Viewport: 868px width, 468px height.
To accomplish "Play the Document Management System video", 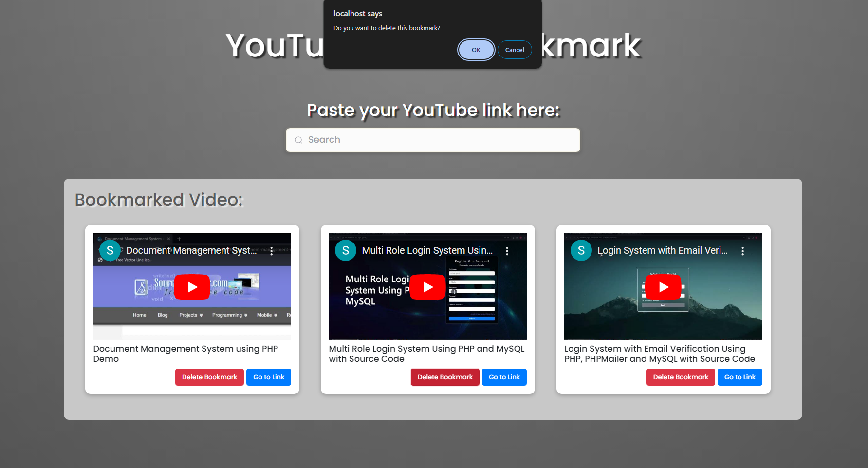I will (192, 287).
